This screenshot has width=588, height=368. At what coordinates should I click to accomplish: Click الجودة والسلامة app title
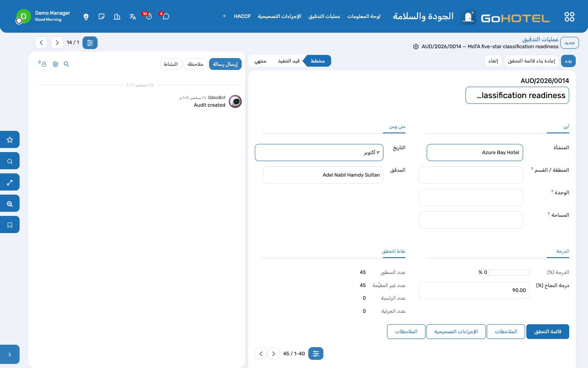(423, 16)
